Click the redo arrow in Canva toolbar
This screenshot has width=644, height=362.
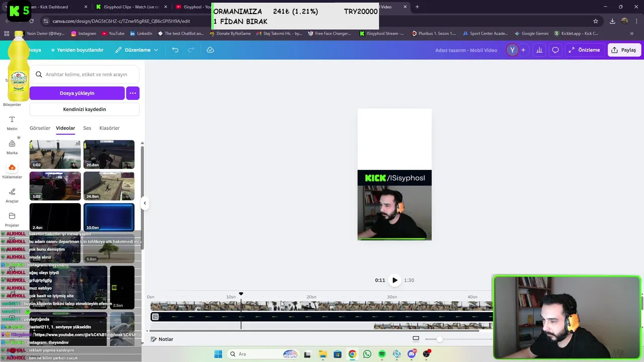pyautogui.click(x=191, y=50)
